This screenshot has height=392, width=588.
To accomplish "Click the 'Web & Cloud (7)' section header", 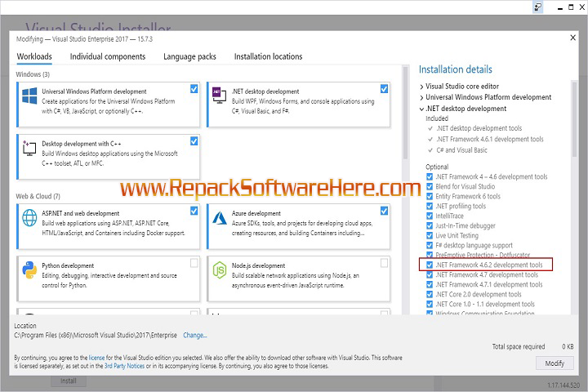I will [x=38, y=196].
